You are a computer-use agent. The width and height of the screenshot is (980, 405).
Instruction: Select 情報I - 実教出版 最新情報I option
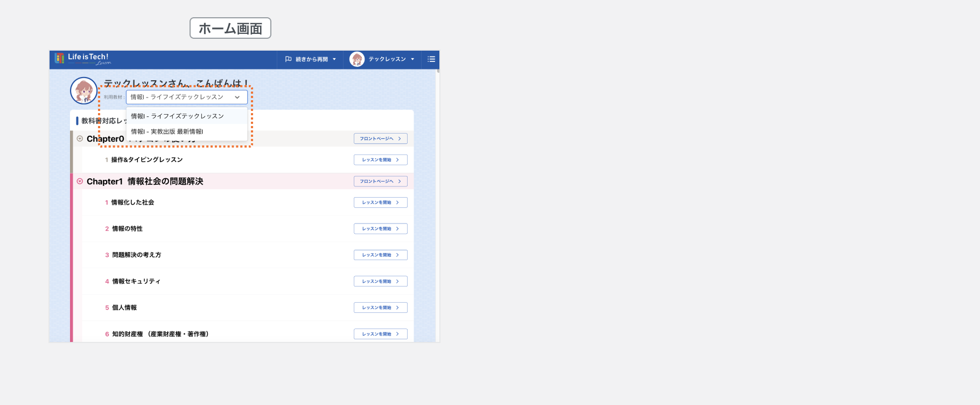point(187,131)
